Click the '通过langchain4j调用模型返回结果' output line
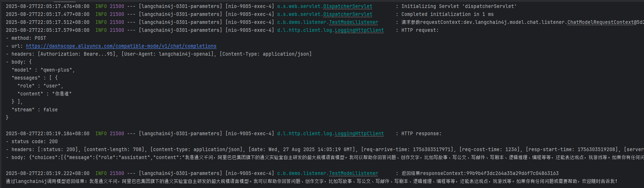Image resolution: width=644 pixels, height=188 pixels. [x=312, y=181]
